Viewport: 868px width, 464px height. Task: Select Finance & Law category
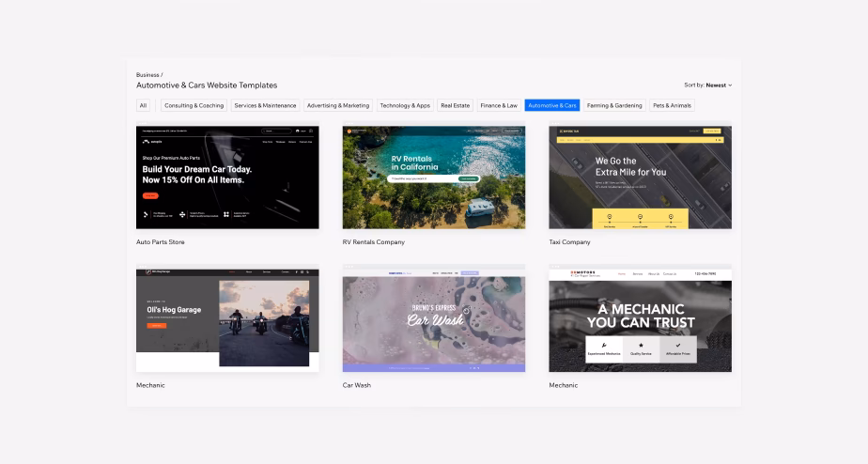point(499,105)
